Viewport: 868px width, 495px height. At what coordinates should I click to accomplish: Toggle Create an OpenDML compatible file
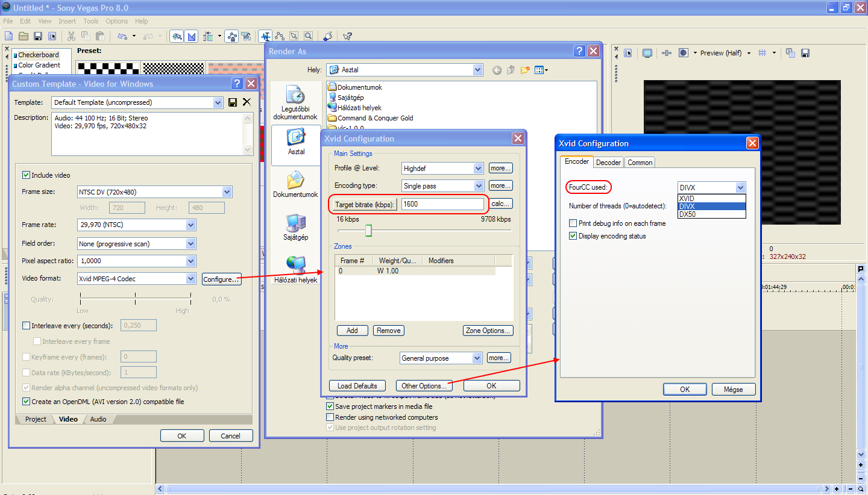(x=26, y=402)
